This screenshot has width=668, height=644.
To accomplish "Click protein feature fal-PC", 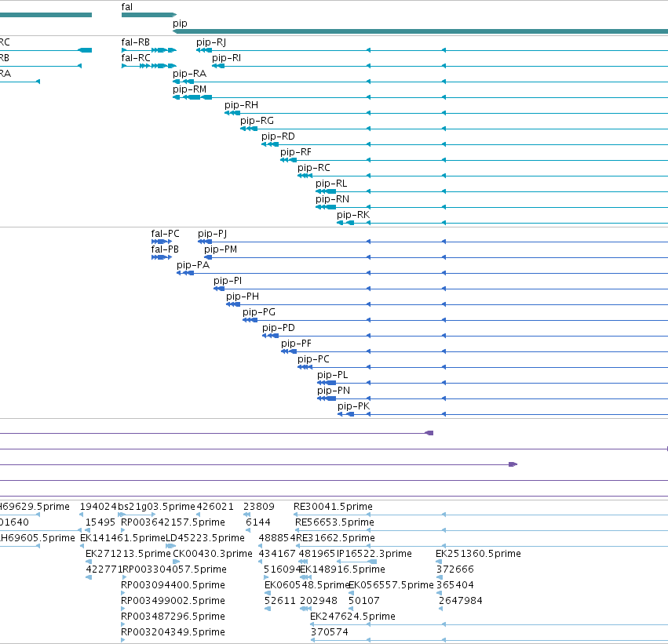I will pos(166,234).
